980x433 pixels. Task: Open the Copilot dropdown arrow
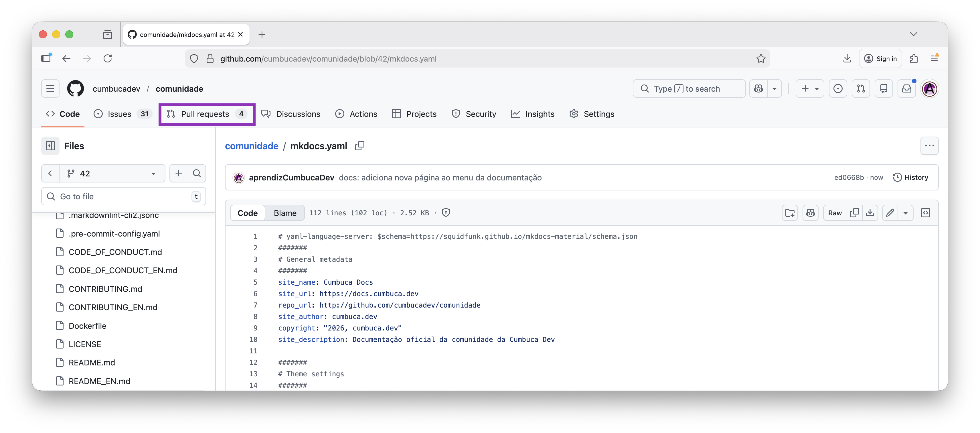coord(774,89)
